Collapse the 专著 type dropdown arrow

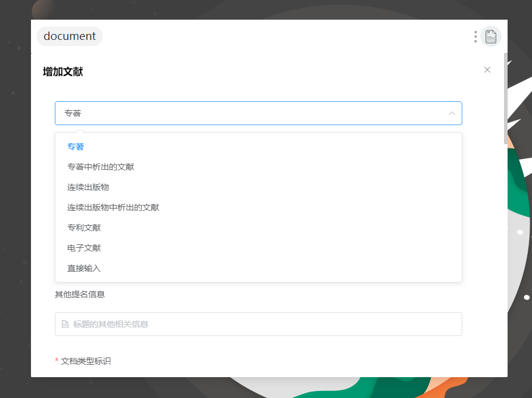(x=452, y=113)
